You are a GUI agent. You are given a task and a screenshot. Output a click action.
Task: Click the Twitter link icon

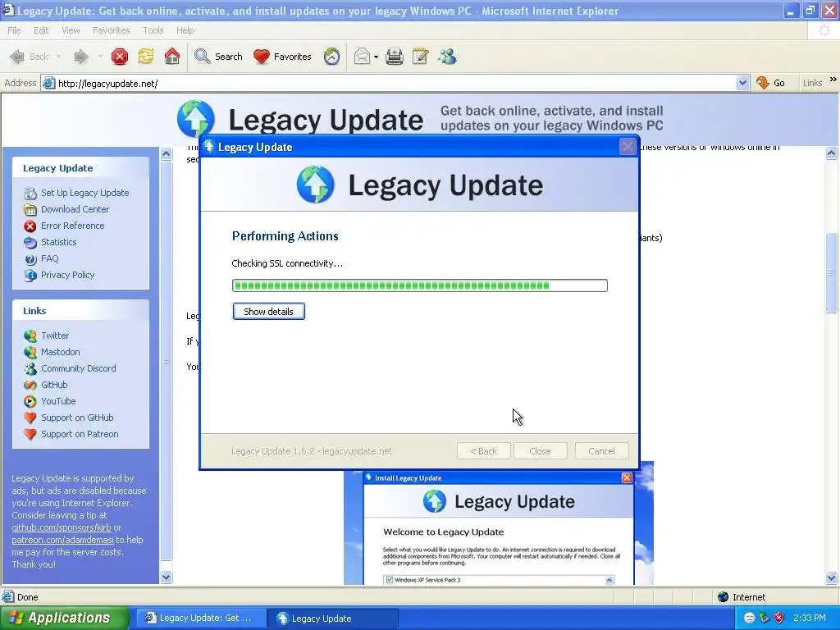coord(30,336)
